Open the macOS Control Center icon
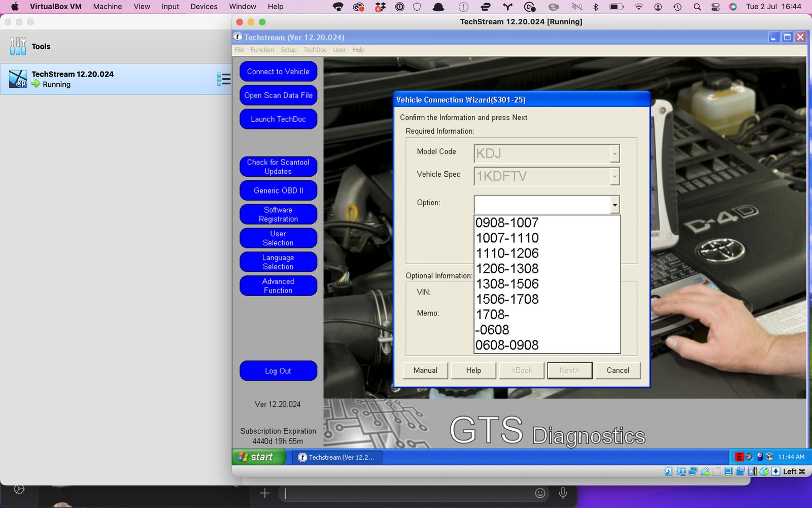 pos(715,7)
